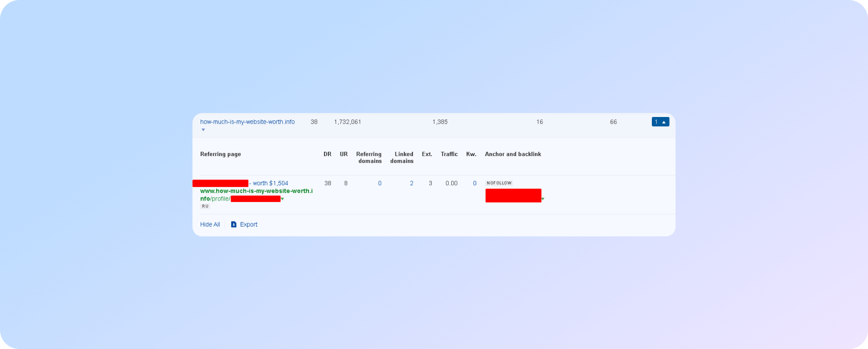Select the traffic value 0.00
The image size is (868, 349).
452,183
